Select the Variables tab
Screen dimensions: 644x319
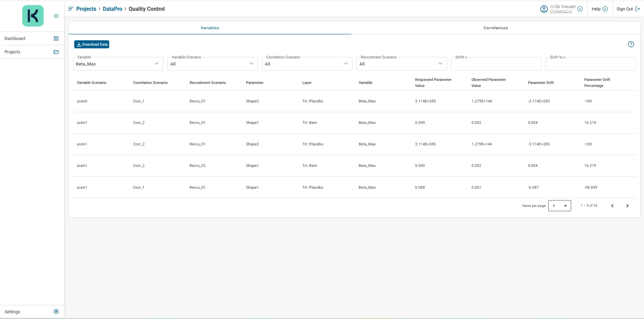point(210,28)
